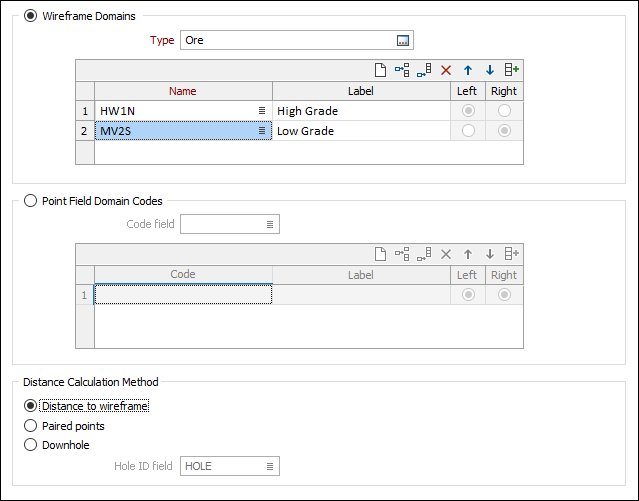
Task: Click MV2S name cell
Action: pos(183,131)
